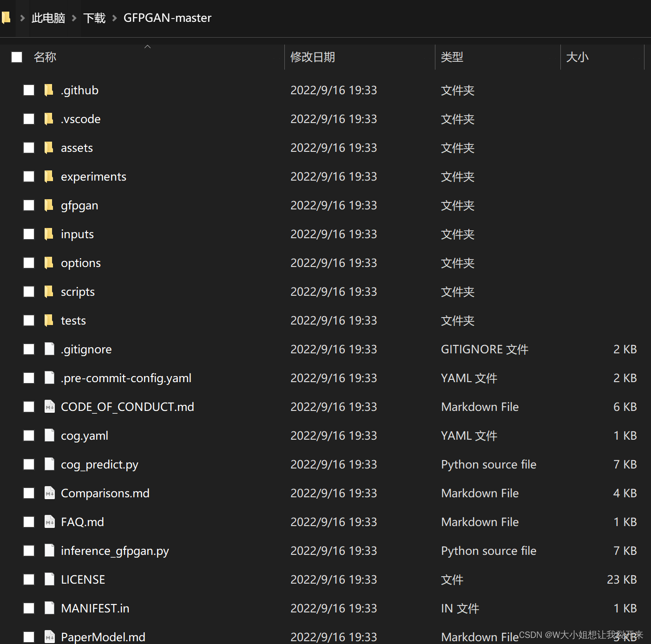Select the scripts folder name
Image resolution: width=651 pixels, height=644 pixels.
pos(78,292)
